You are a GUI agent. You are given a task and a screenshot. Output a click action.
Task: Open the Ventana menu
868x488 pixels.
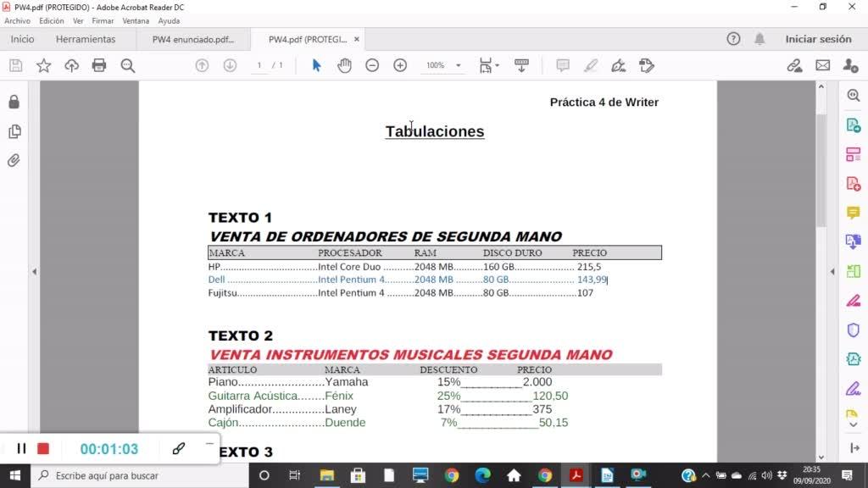point(136,21)
